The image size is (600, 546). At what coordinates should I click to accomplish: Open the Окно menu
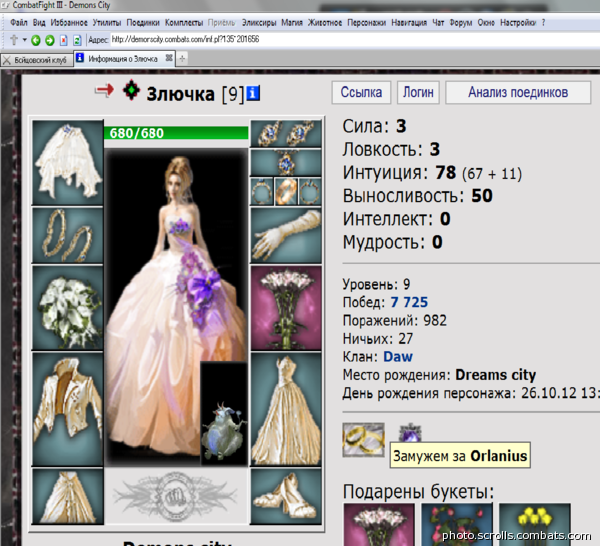pos(486,23)
